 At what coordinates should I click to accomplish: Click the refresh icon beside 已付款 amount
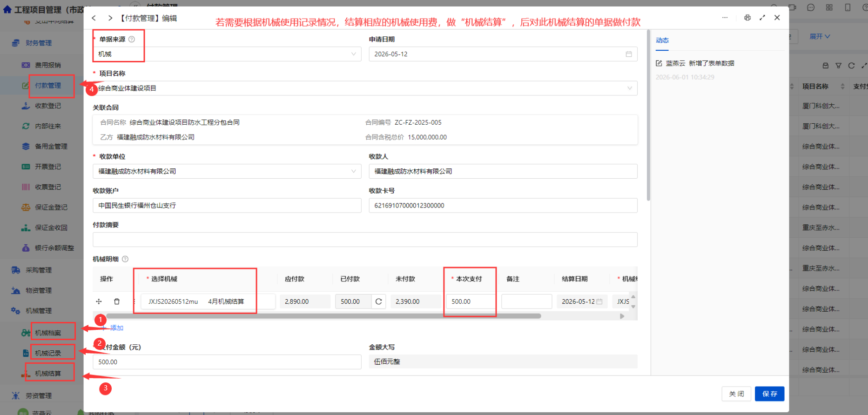point(379,301)
